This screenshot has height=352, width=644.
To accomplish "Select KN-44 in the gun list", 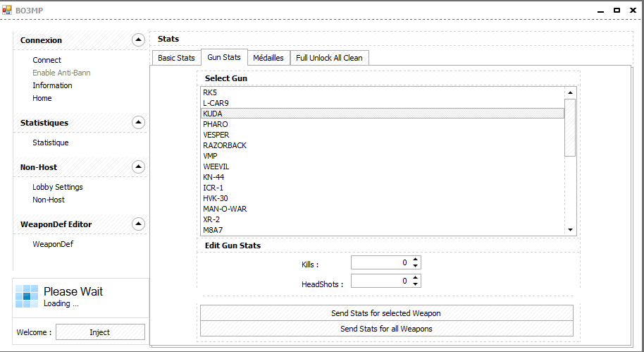I will [x=383, y=177].
